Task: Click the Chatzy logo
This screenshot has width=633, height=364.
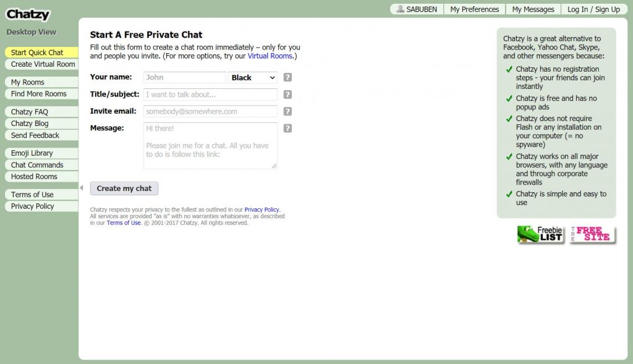Action: click(x=28, y=14)
